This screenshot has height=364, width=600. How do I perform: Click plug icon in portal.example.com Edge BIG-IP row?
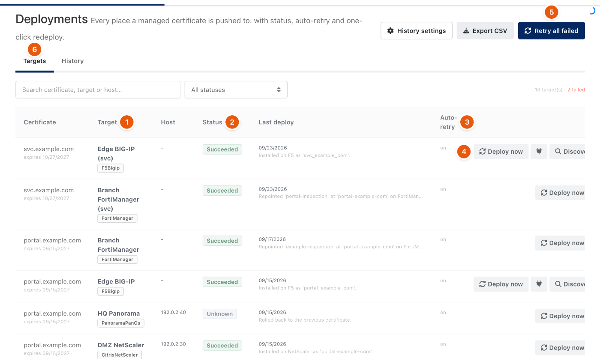pyautogui.click(x=539, y=284)
